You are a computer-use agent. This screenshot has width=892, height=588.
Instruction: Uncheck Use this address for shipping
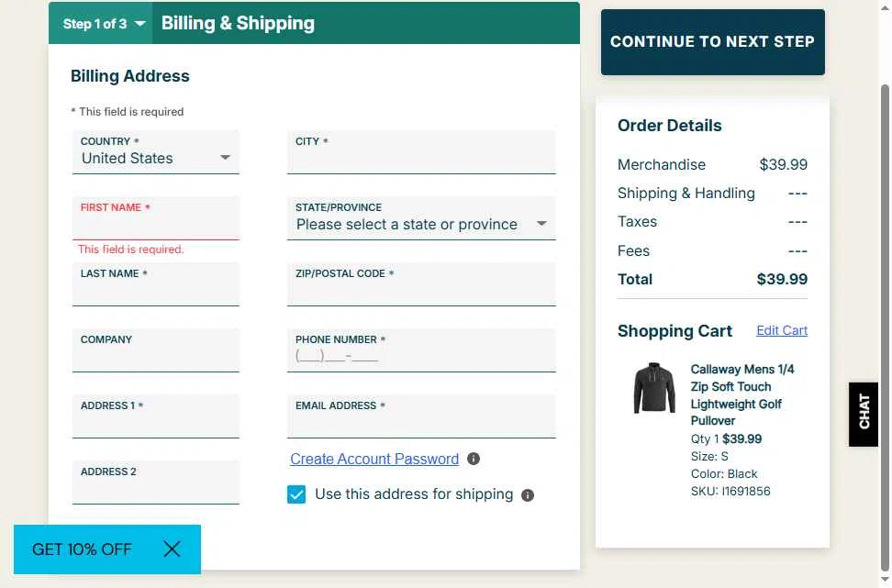click(296, 495)
